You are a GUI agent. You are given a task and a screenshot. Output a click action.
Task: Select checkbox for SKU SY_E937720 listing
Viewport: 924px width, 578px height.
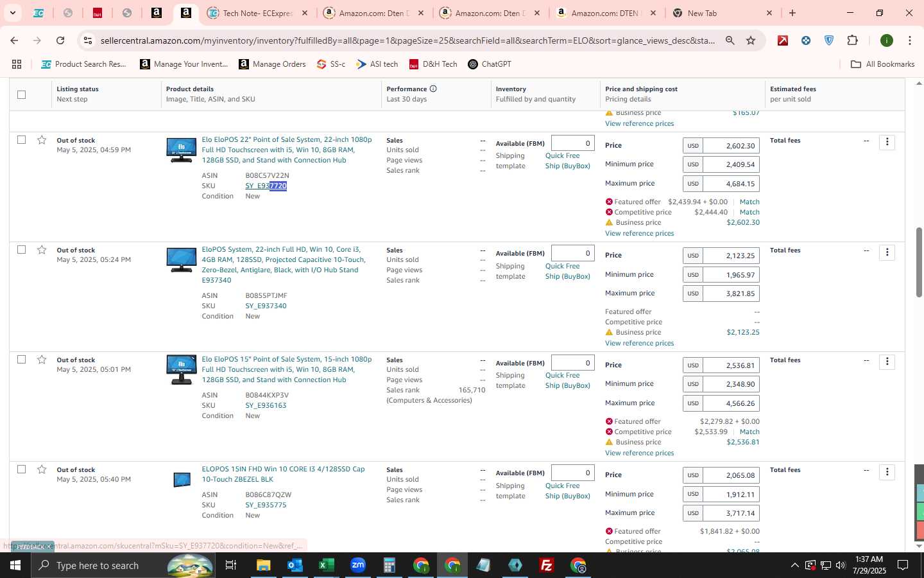(21, 139)
